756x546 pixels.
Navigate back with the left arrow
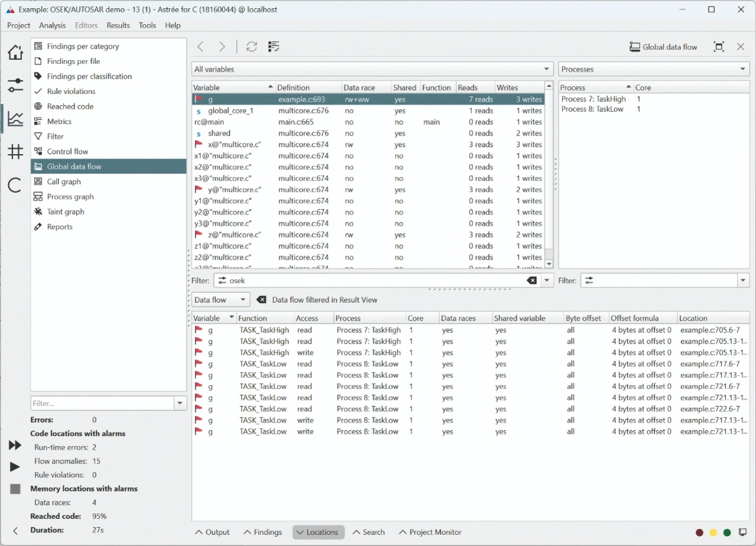[201, 47]
